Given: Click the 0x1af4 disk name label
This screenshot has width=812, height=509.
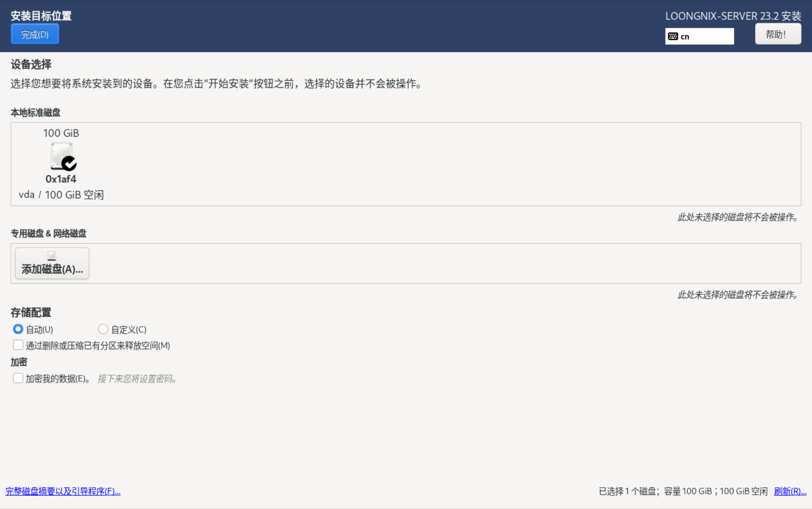Looking at the screenshot, I should pos(61,179).
